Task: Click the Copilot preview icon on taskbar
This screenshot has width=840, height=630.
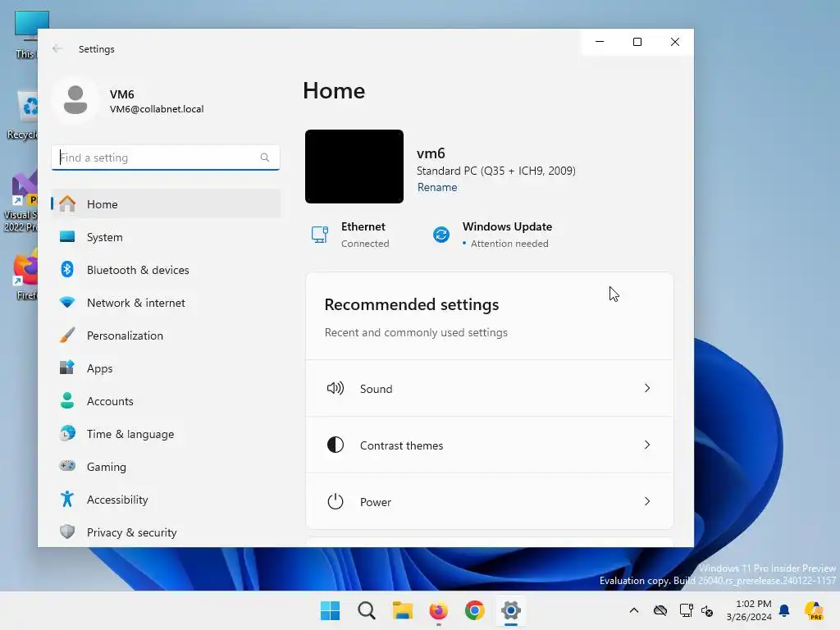Action: click(x=815, y=610)
